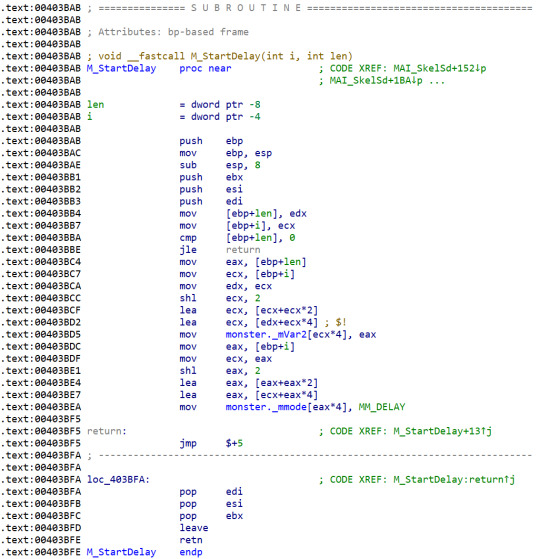The width and height of the screenshot is (540, 559).
Task: Click the return: label
Action: click(x=107, y=431)
